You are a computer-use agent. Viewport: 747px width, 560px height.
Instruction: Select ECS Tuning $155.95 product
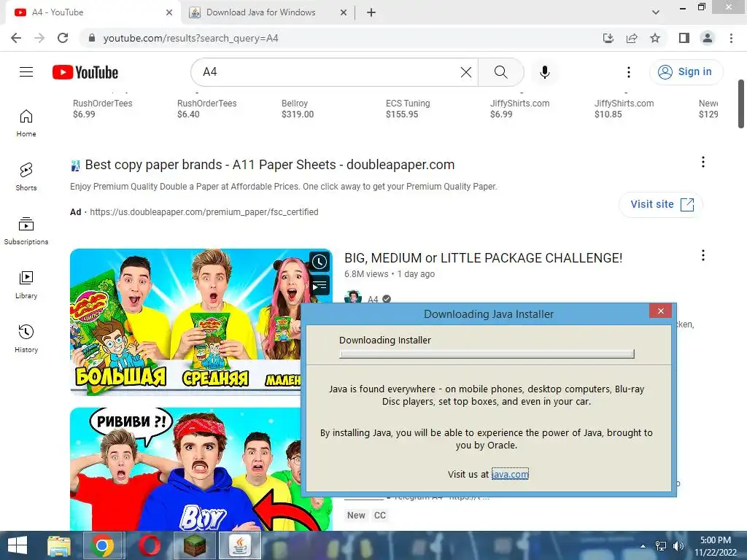pyautogui.click(x=408, y=109)
